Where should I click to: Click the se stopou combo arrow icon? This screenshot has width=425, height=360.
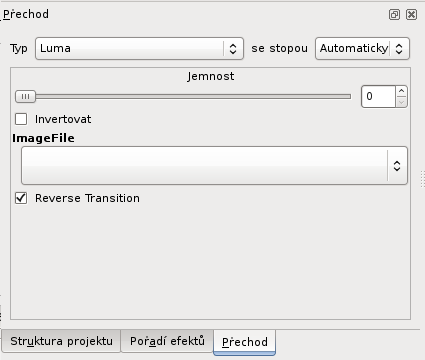[x=399, y=49]
